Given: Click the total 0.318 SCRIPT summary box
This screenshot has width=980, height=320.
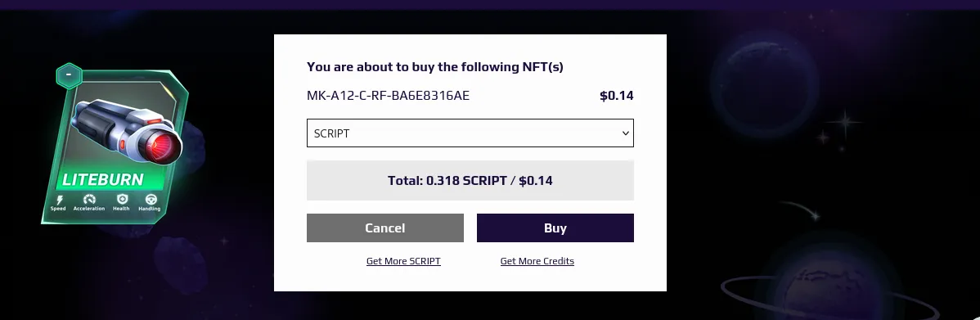Looking at the screenshot, I should pos(470,181).
